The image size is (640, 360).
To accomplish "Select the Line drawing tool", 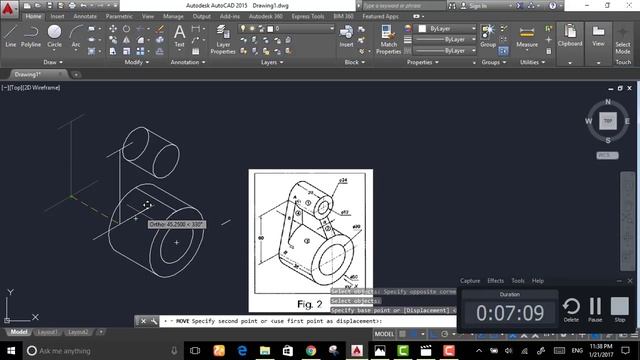I will (11, 36).
